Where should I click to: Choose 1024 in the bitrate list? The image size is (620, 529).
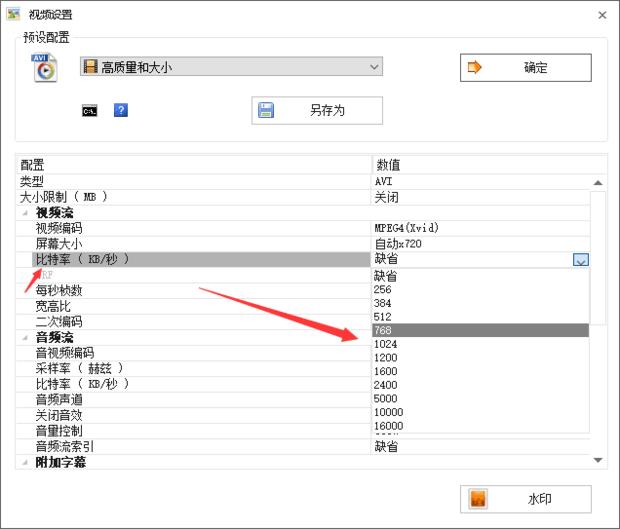(x=480, y=344)
